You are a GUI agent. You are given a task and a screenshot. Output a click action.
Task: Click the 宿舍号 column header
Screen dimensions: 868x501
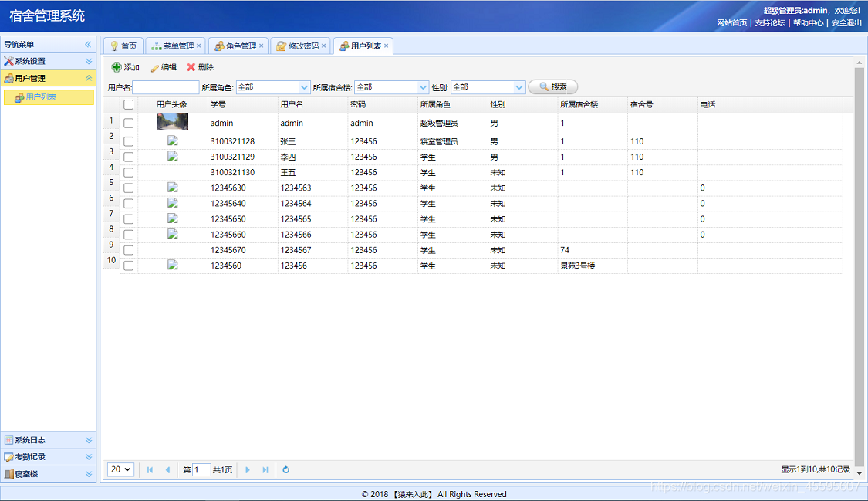(662, 104)
